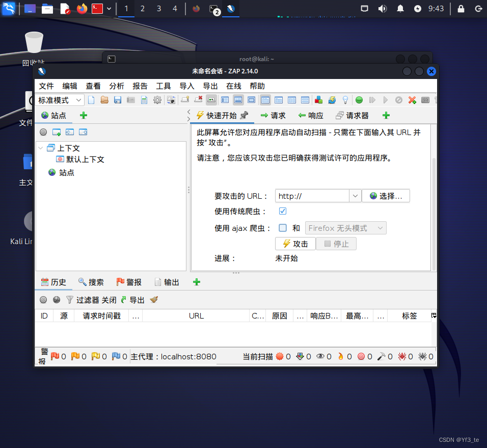
Task: Click the blue flag informational alerts count
Action: [120, 356]
